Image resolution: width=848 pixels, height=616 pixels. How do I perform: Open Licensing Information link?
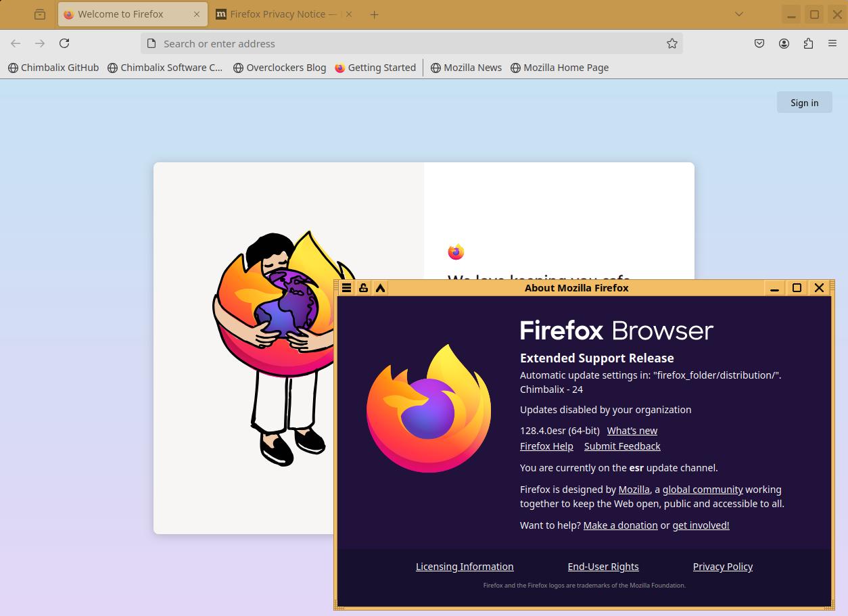(x=465, y=567)
